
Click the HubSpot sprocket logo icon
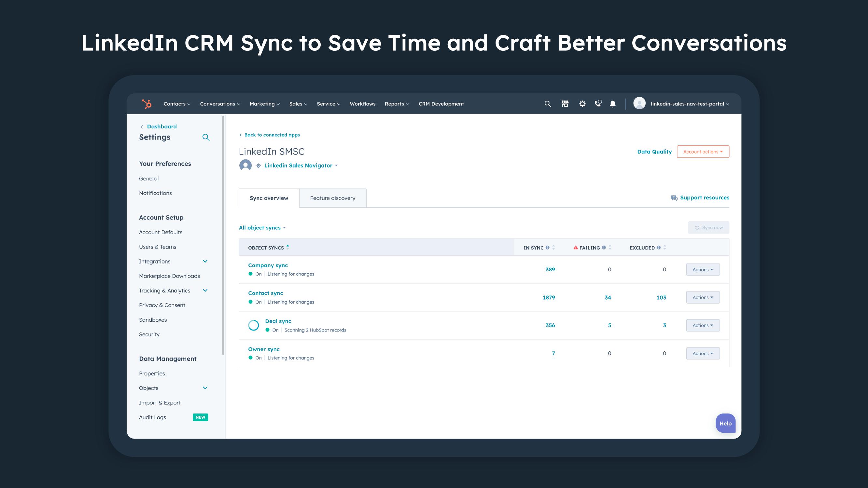[147, 104]
